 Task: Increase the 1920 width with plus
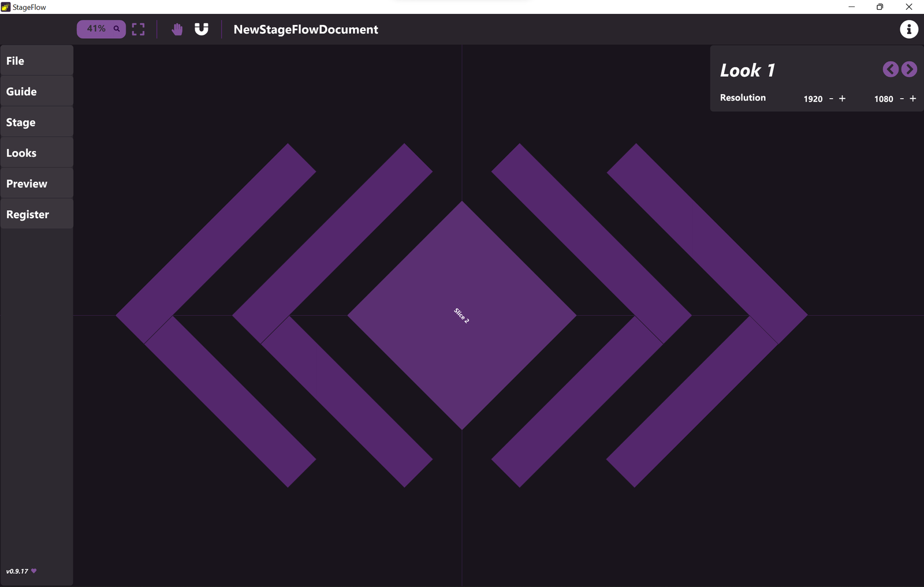click(842, 99)
